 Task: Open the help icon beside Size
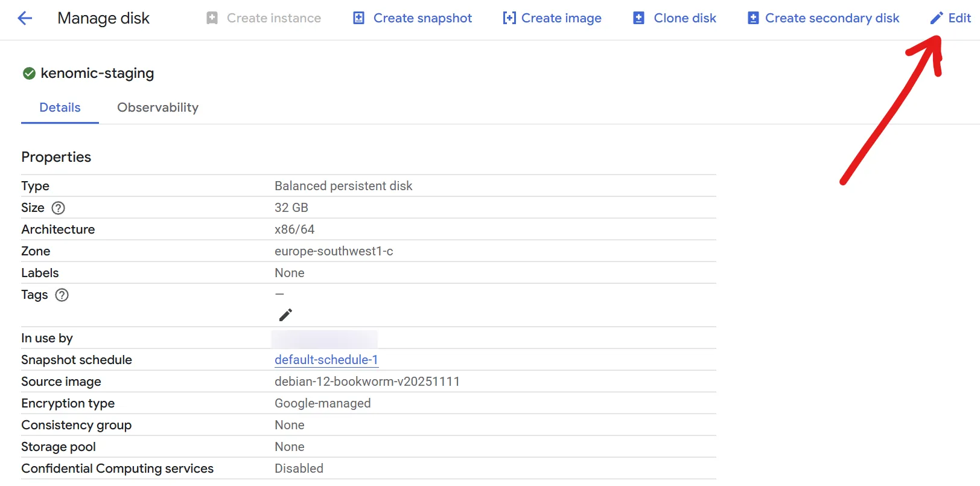pos(58,208)
